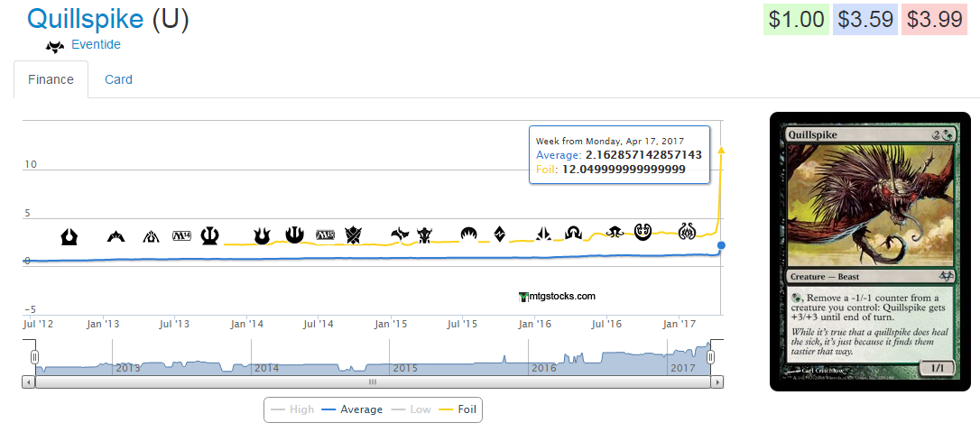
Task: Click the 2015 label in the navigator
Action: pos(405,368)
